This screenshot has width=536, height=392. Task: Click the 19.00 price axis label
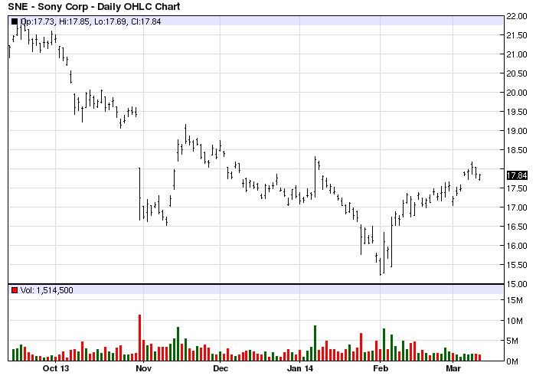[x=517, y=131]
